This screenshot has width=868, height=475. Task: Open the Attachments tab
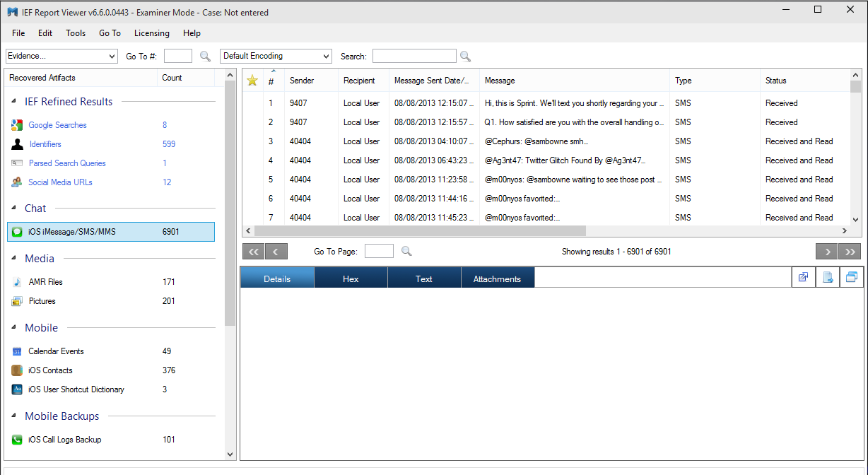tap(497, 278)
